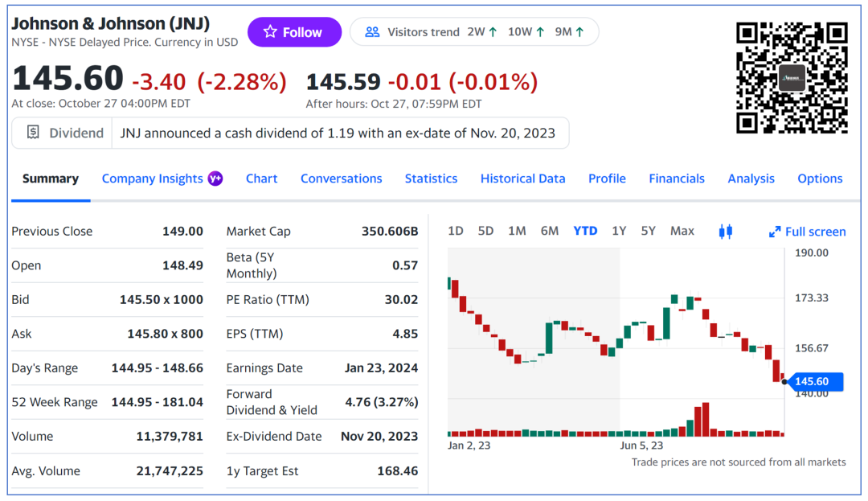Expand the chart with Full screen
This screenshot has width=868, height=501.
click(x=808, y=232)
